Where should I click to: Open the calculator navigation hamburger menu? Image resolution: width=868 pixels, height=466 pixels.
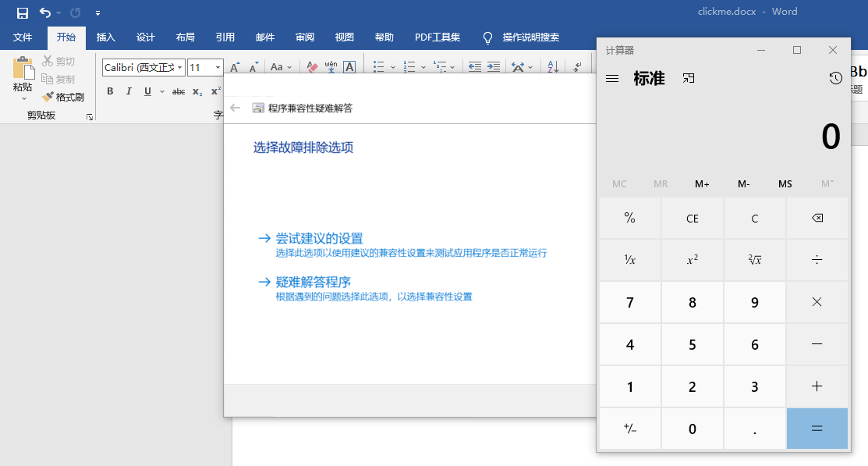[x=612, y=78]
